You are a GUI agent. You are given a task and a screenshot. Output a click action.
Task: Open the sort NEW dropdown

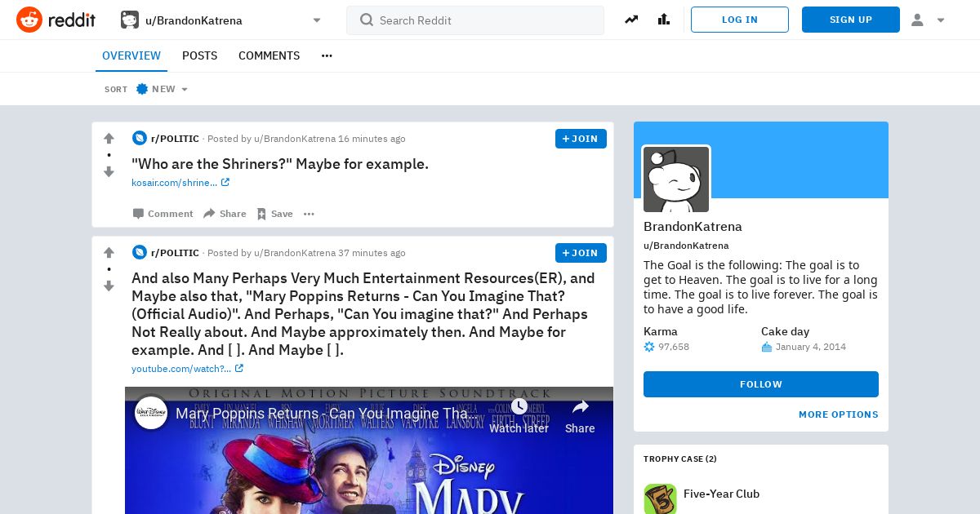(x=162, y=89)
